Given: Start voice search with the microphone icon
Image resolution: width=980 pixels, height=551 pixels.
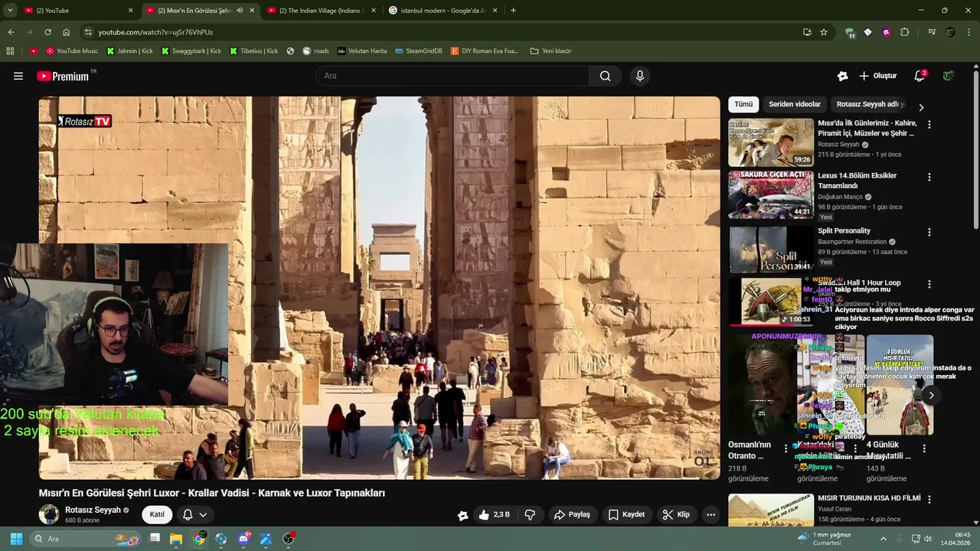Looking at the screenshot, I should 640,76.
